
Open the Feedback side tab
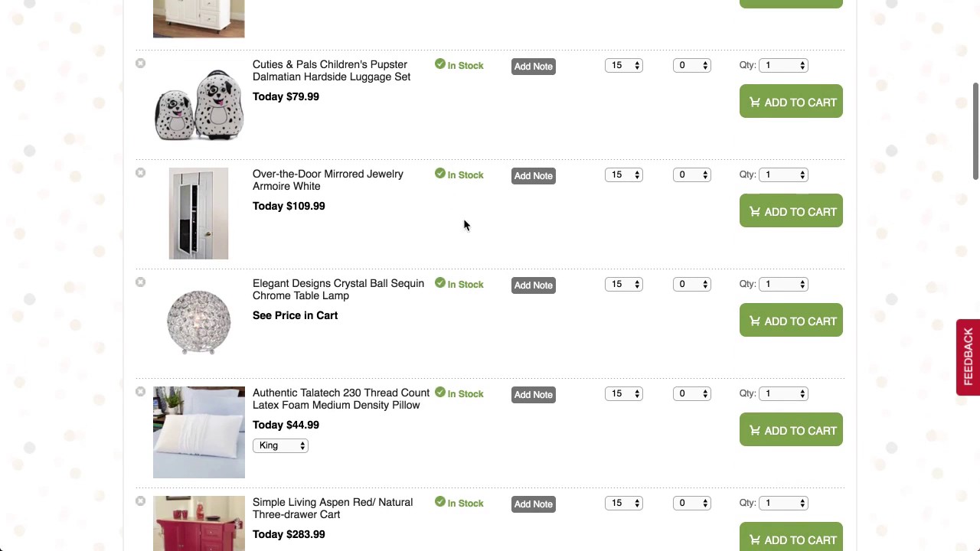click(968, 357)
